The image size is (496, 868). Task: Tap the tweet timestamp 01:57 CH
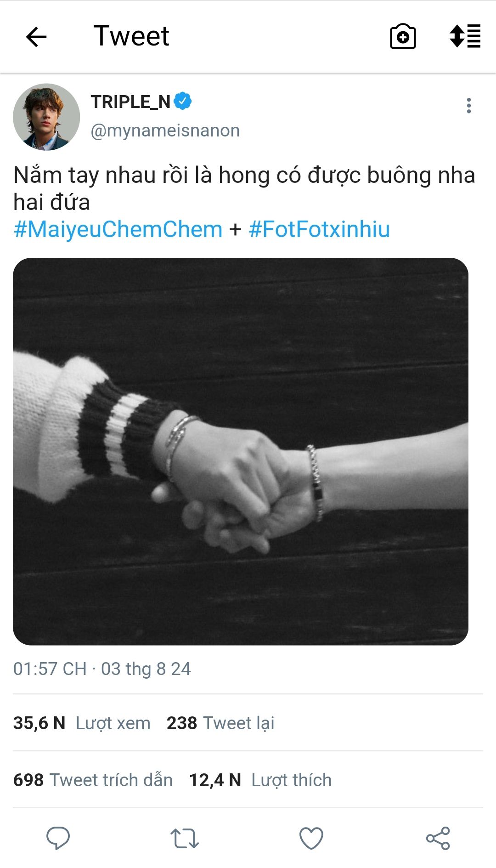[50, 669]
